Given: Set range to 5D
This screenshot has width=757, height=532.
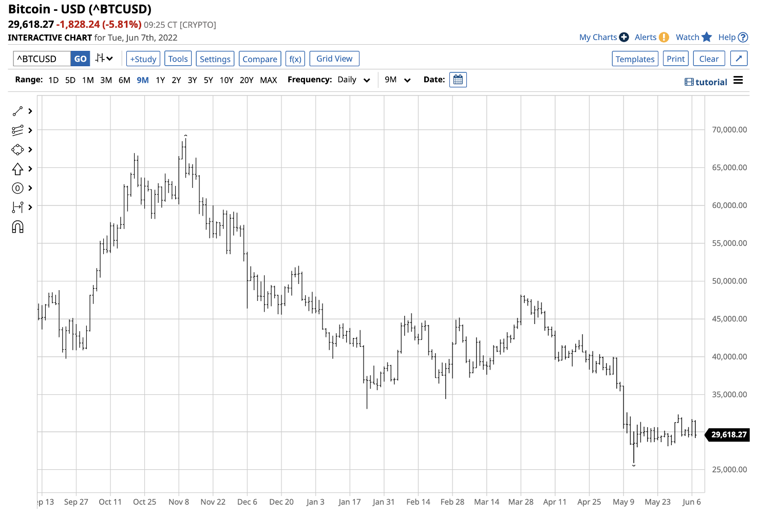Looking at the screenshot, I should coord(70,80).
